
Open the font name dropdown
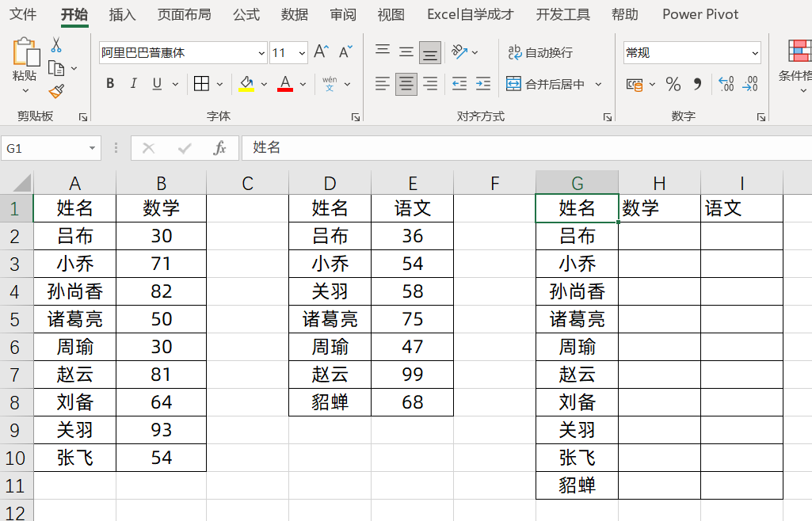point(261,53)
